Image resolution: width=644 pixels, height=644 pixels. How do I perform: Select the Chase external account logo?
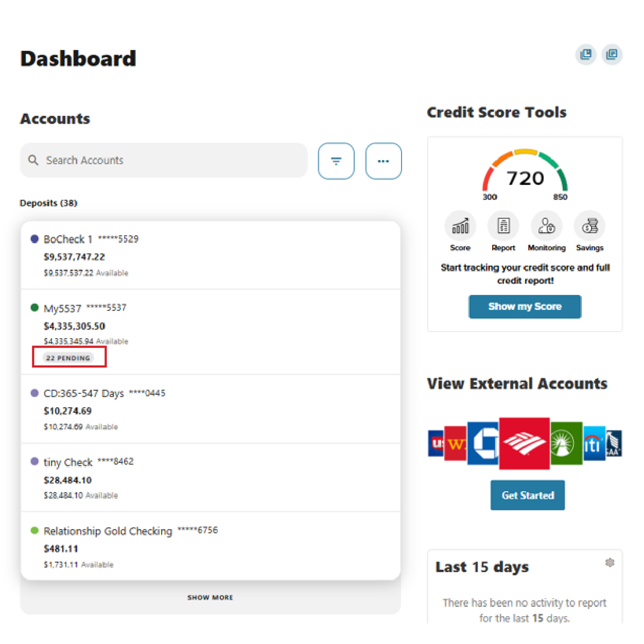tap(483, 443)
